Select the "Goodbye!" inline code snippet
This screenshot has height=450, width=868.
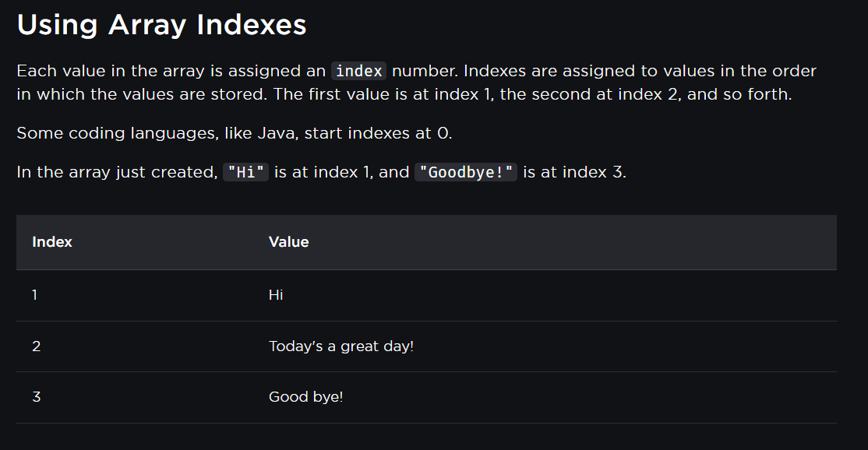[x=466, y=173]
